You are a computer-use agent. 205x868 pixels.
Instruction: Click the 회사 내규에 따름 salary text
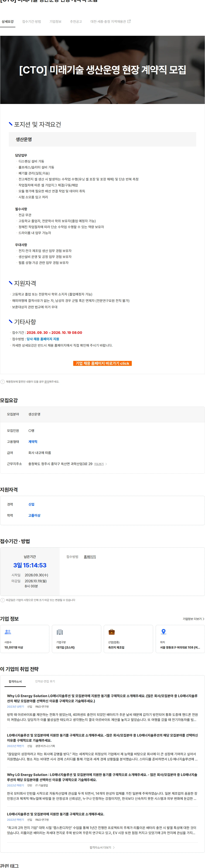40,453
